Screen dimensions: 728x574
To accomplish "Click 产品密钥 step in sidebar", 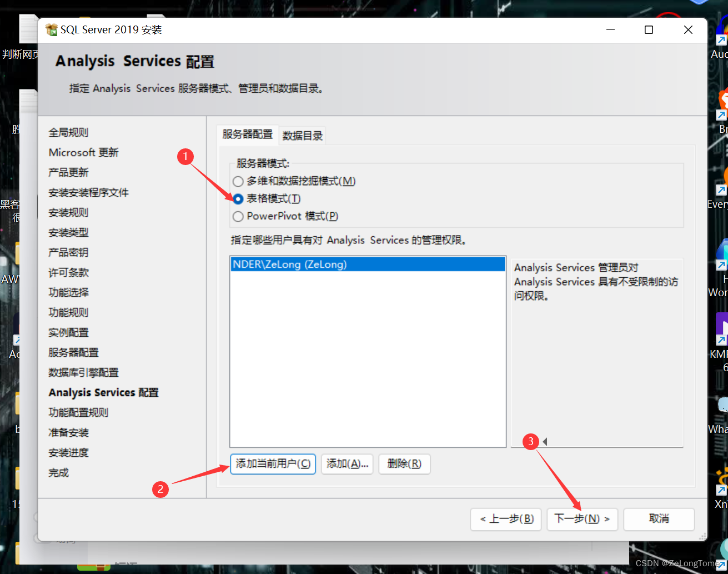I will coord(68,252).
